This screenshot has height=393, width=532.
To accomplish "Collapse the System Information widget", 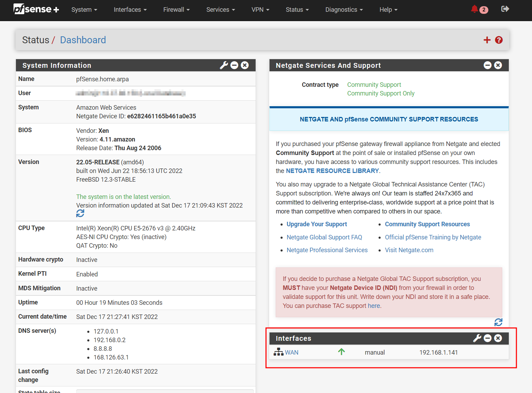I will click(234, 65).
